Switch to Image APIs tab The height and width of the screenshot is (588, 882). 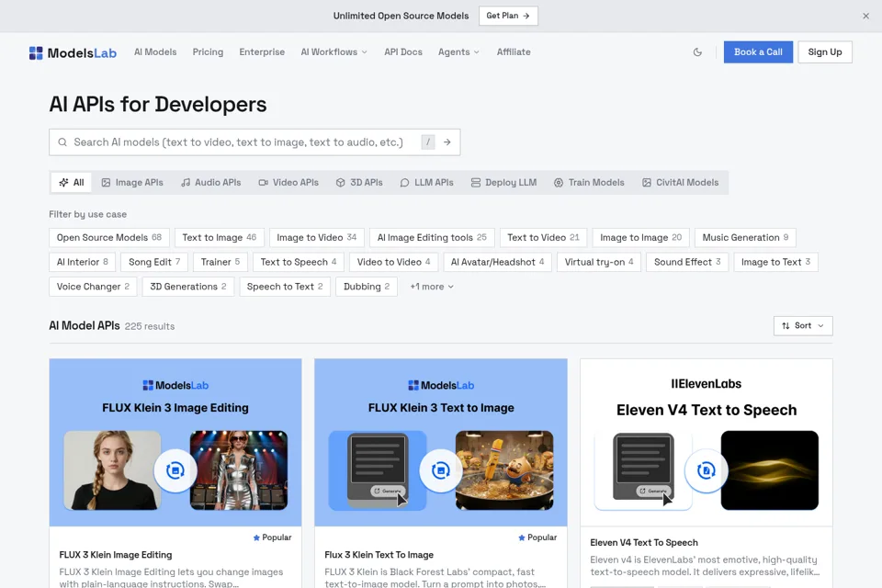click(x=132, y=183)
